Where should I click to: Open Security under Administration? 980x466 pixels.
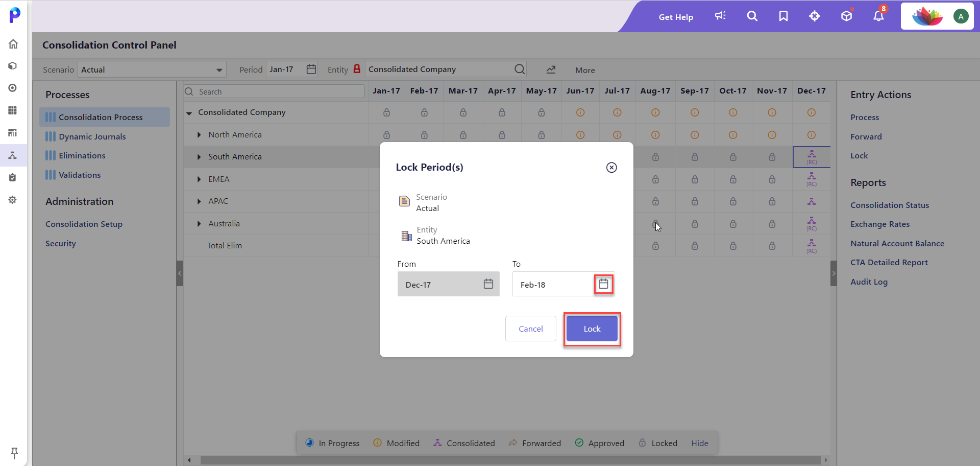coord(60,243)
